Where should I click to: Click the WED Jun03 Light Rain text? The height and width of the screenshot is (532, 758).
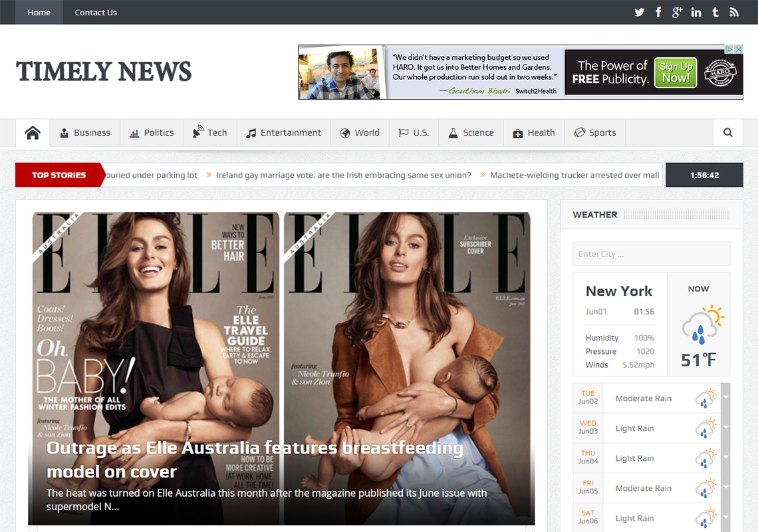635,428
